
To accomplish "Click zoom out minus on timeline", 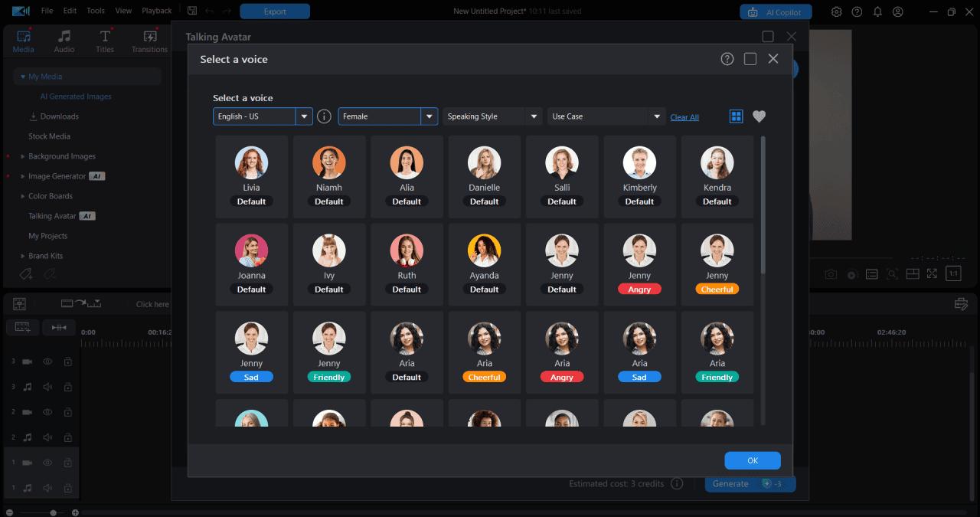I will click(x=9, y=512).
